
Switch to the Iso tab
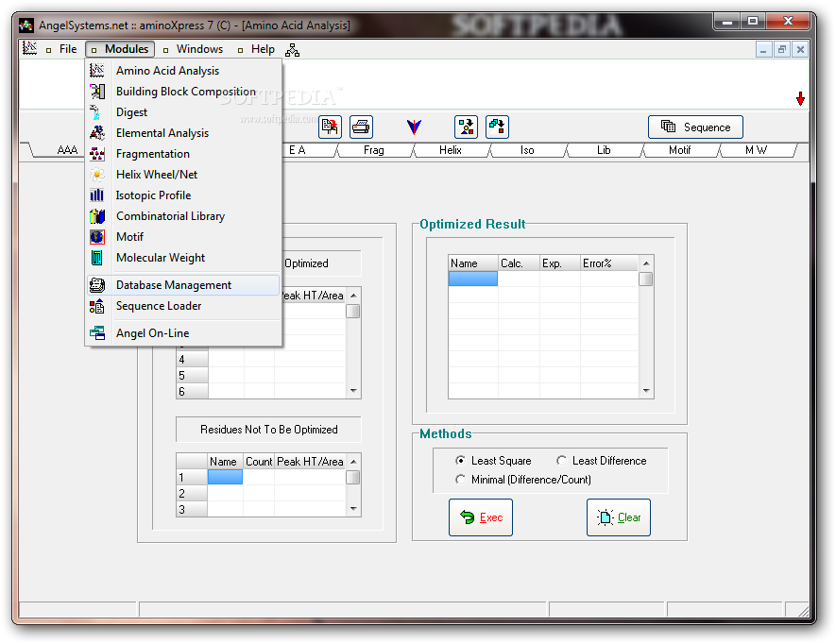pos(527,150)
